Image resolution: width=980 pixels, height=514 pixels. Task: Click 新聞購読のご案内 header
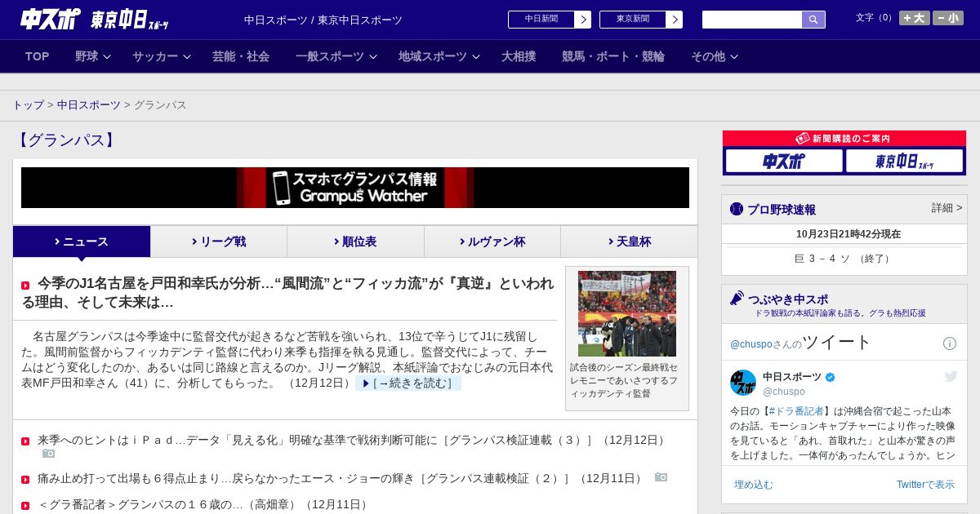pyautogui.click(x=844, y=139)
